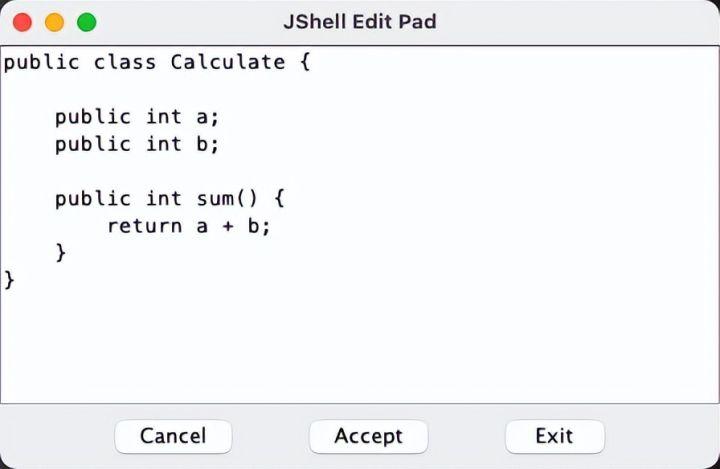Image resolution: width=720 pixels, height=469 pixels.
Task: Place cursor on the Calculate class name
Action: tap(227, 62)
